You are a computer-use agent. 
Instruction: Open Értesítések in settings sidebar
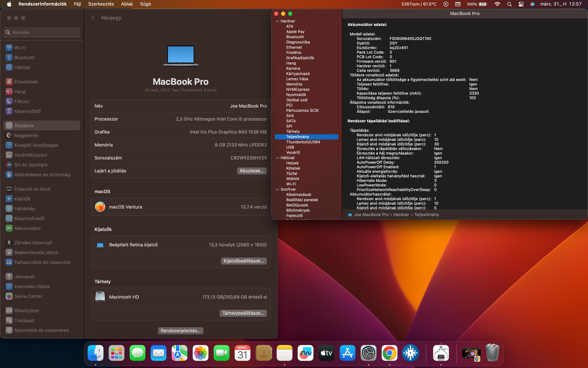(x=42, y=82)
